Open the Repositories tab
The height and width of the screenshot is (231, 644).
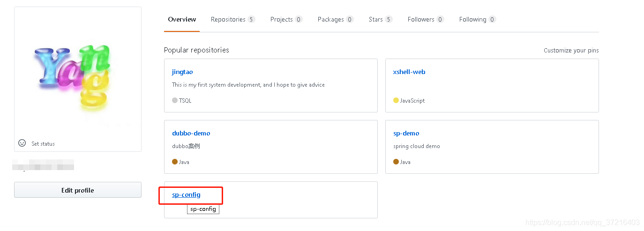[233, 19]
